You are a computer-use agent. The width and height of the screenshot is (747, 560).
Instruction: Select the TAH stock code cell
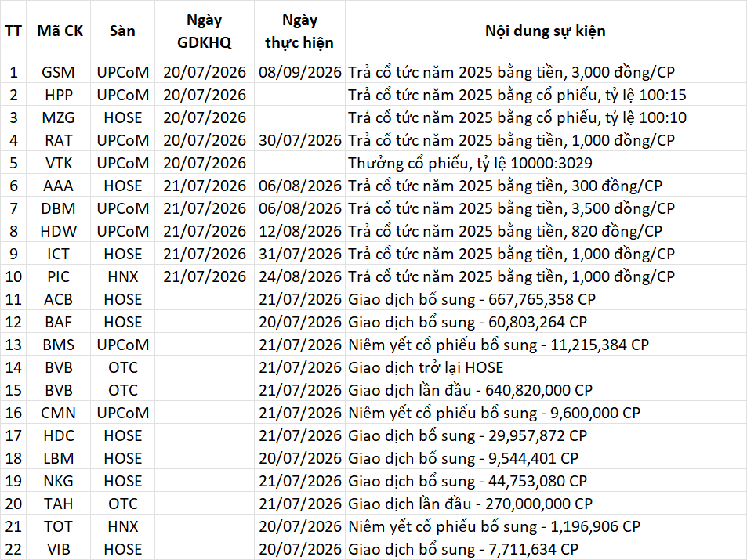tap(59, 504)
